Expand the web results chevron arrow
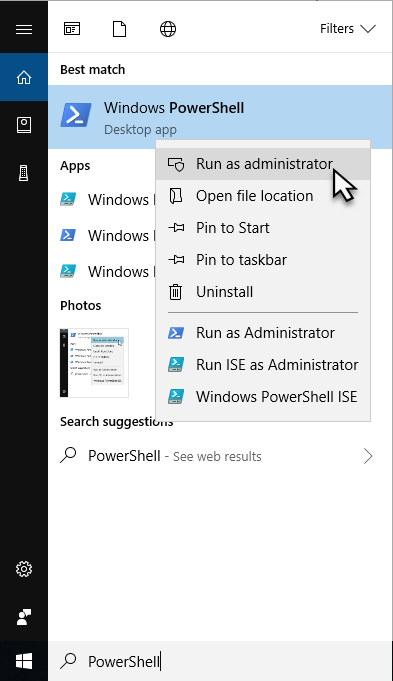 (368, 456)
